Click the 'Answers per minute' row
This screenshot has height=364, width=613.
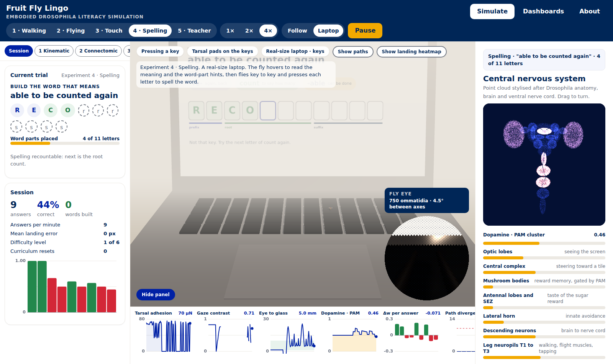65,225
